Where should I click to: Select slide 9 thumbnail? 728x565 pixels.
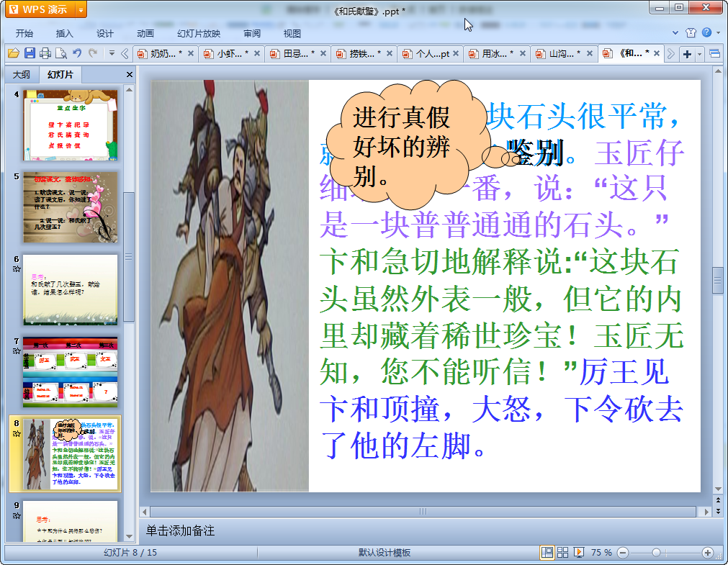tap(70, 520)
